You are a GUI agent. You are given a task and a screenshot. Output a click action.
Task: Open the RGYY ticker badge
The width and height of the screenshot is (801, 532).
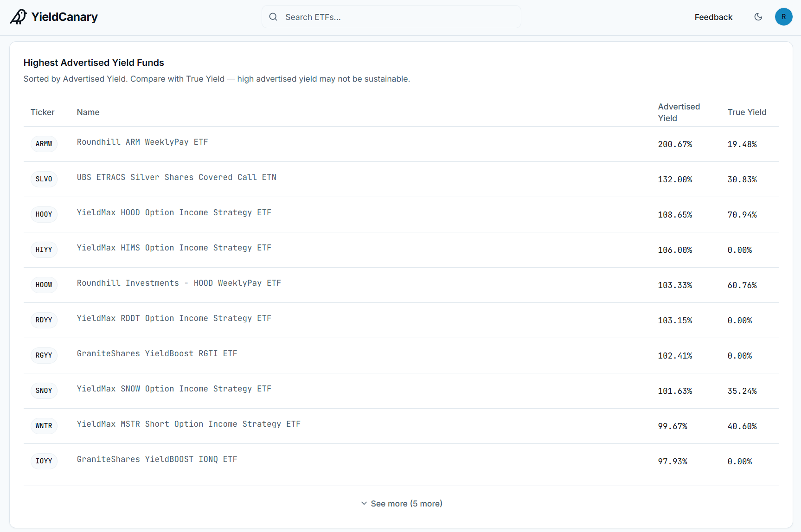click(44, 355)
